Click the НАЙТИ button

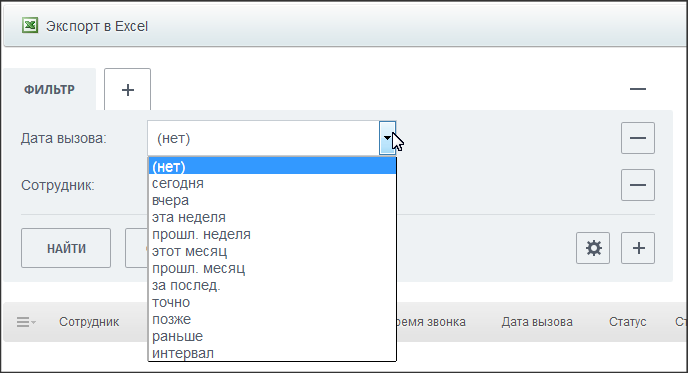66,248
